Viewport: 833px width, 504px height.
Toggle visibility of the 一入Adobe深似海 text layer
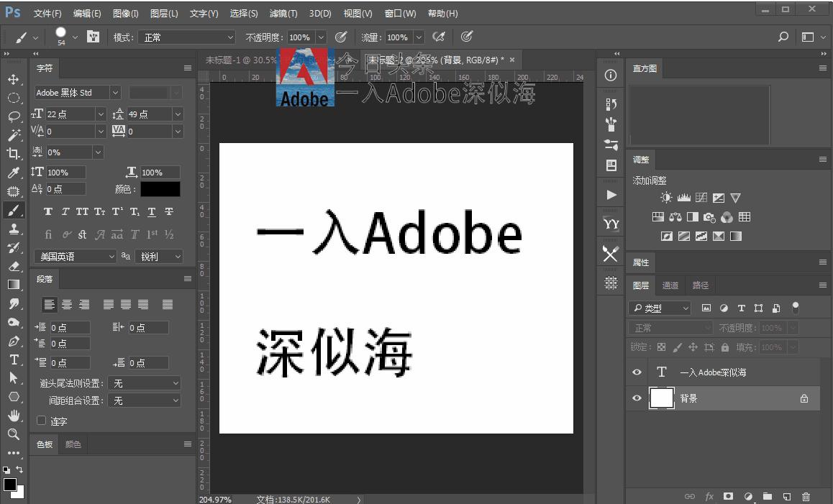(637, 372)
